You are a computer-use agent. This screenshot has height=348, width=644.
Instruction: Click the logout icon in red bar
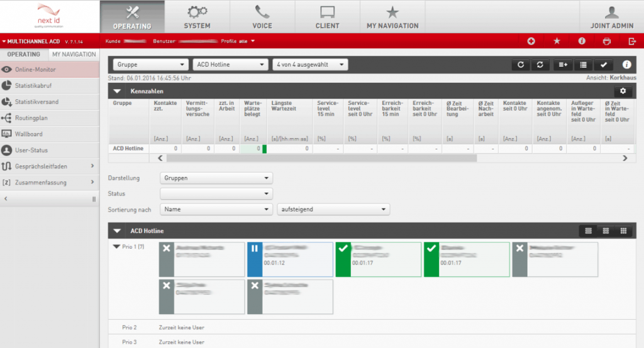(632, 41)
